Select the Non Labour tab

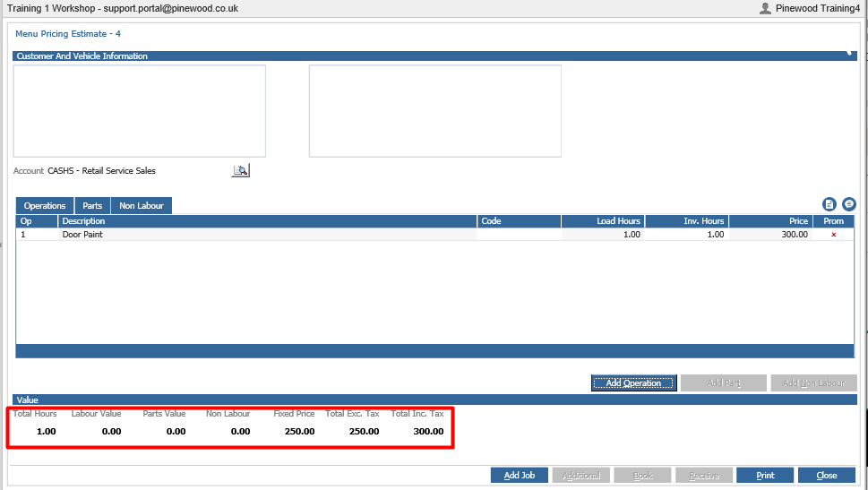pos(142,205)
